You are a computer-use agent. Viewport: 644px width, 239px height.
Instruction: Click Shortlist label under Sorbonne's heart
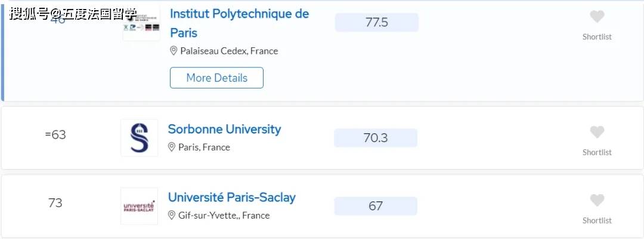coord(597,152)
